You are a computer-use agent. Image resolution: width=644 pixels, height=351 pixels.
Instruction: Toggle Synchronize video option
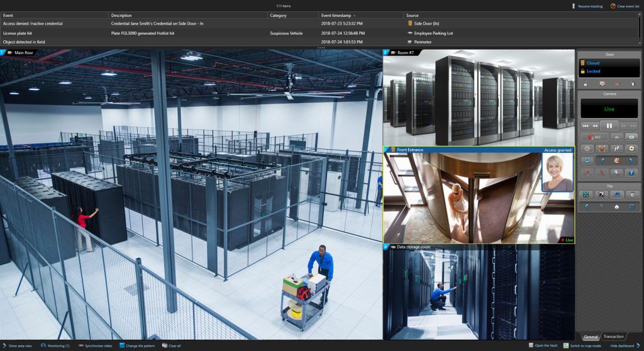95,345
